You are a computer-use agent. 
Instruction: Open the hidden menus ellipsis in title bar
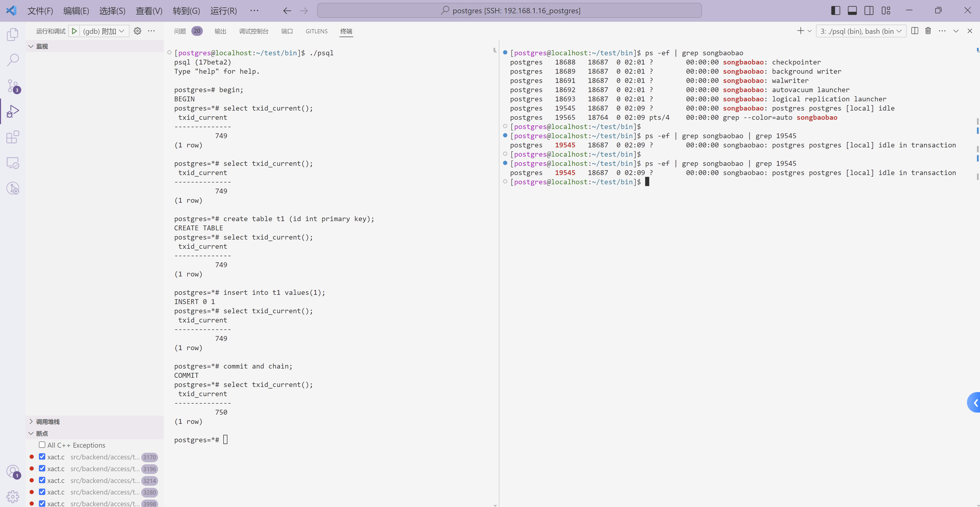[254, 11]
